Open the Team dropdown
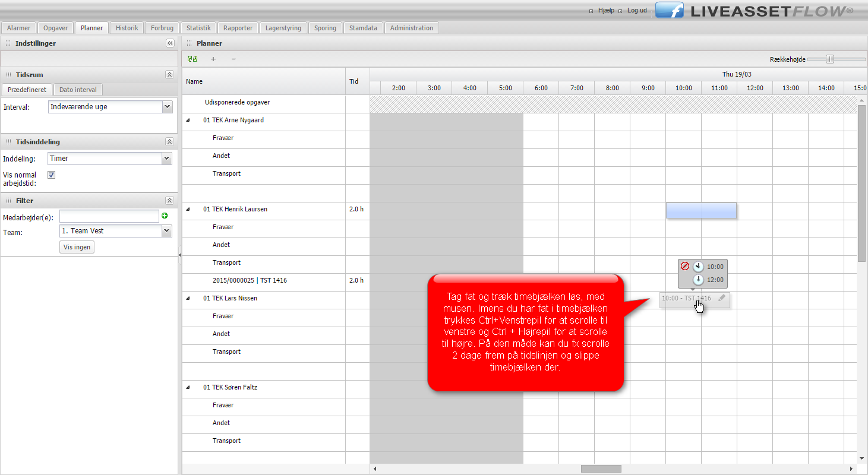This screenshot has width=868, height=475. point(166,231)
